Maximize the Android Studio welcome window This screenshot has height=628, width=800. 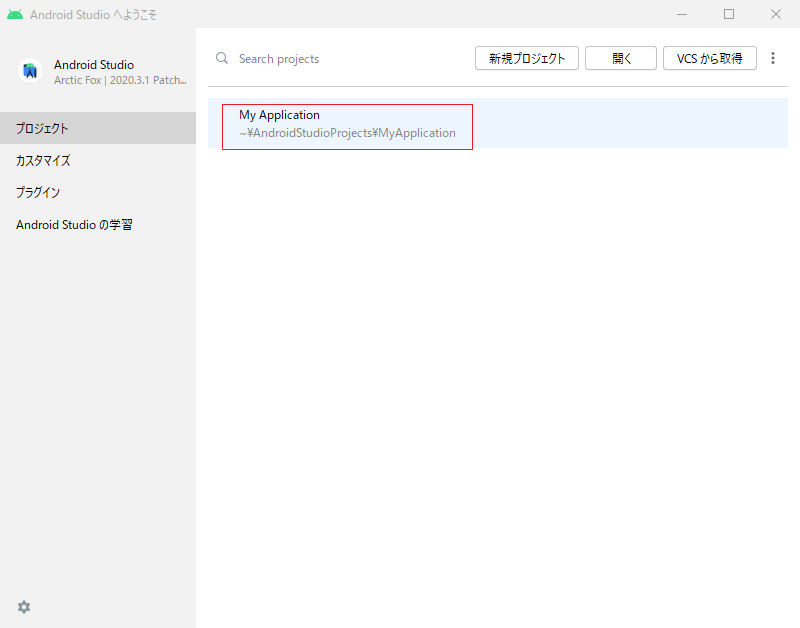click(729, 14)
